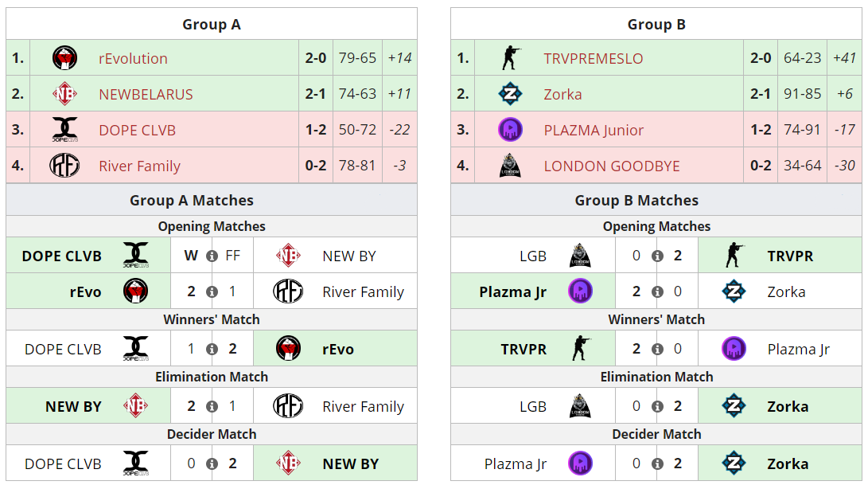Show details of Group B Elimination Match
The width and height of the screenshot is (868, 485).
pyautogui.click(x=657, y=407)
